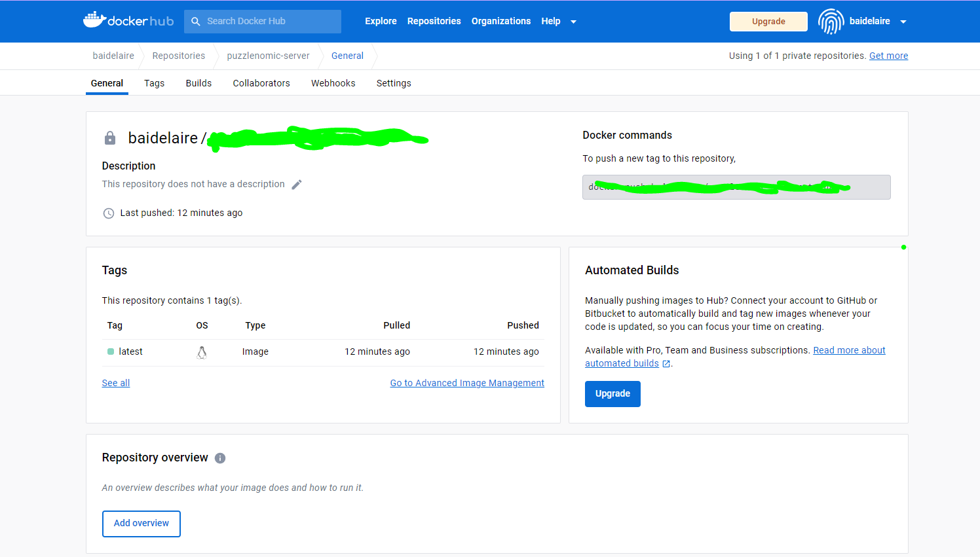The image size is (980, 557).
Task: Open the Help menu
Action: (x=551, y=21)
